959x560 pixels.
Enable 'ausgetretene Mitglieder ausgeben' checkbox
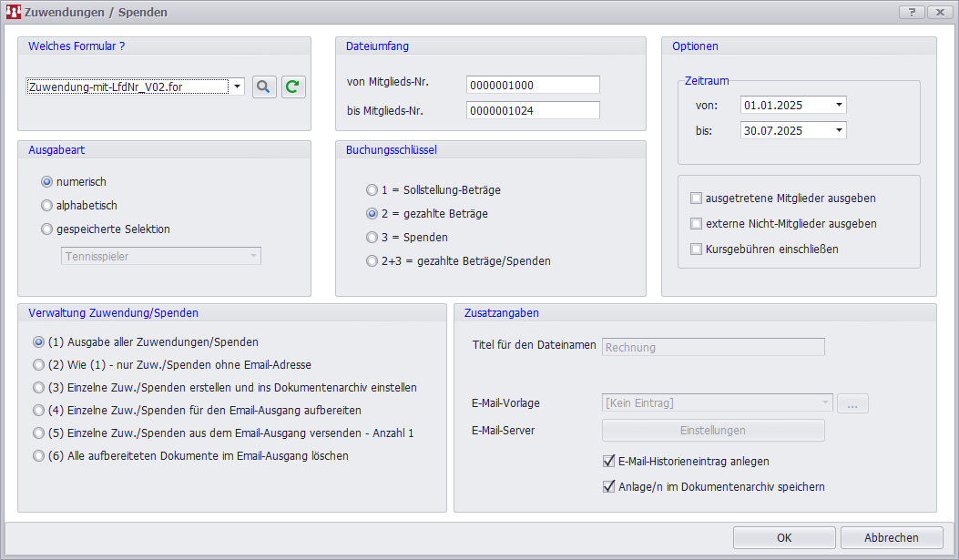697,198
